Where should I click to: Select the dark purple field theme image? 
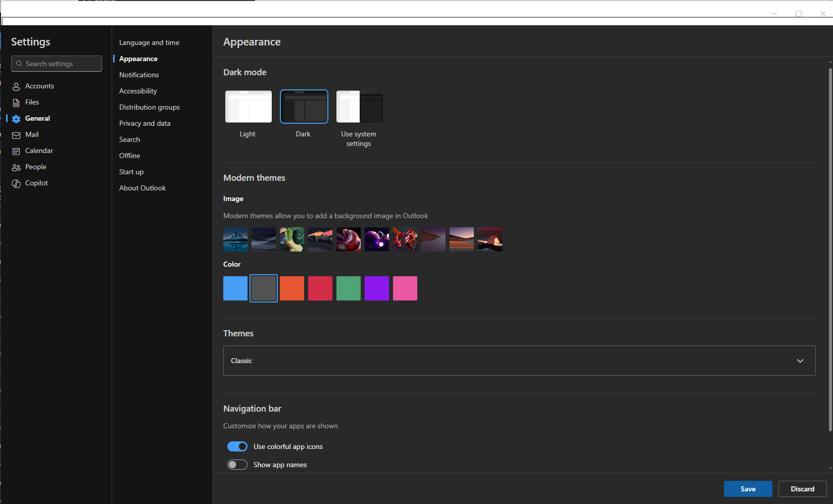tap(433, 239)
